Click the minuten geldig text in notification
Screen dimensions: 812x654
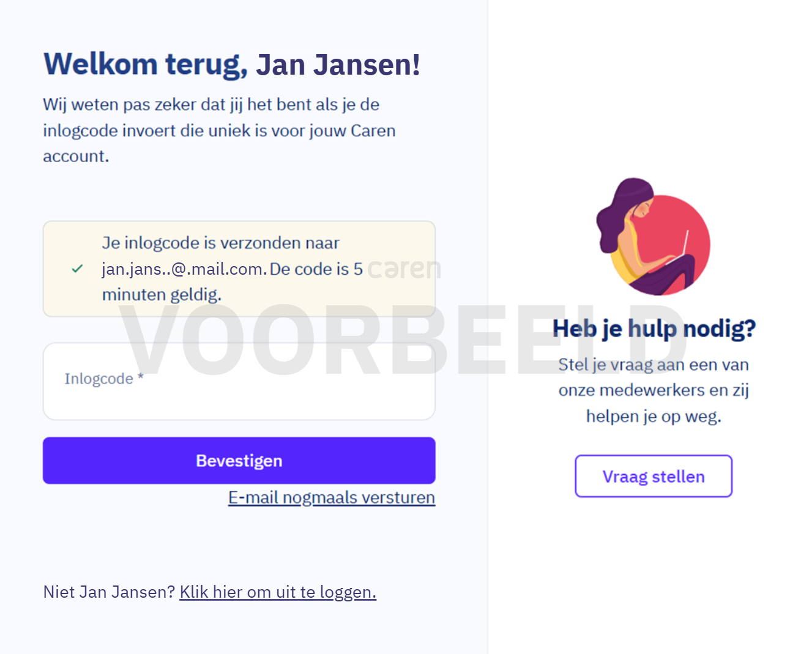coord(162,295)
